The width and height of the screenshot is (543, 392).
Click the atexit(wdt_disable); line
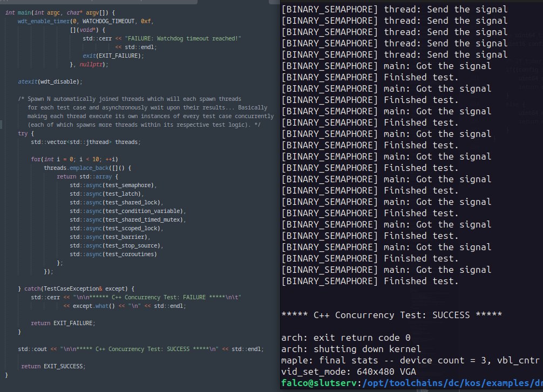[50, 81]
